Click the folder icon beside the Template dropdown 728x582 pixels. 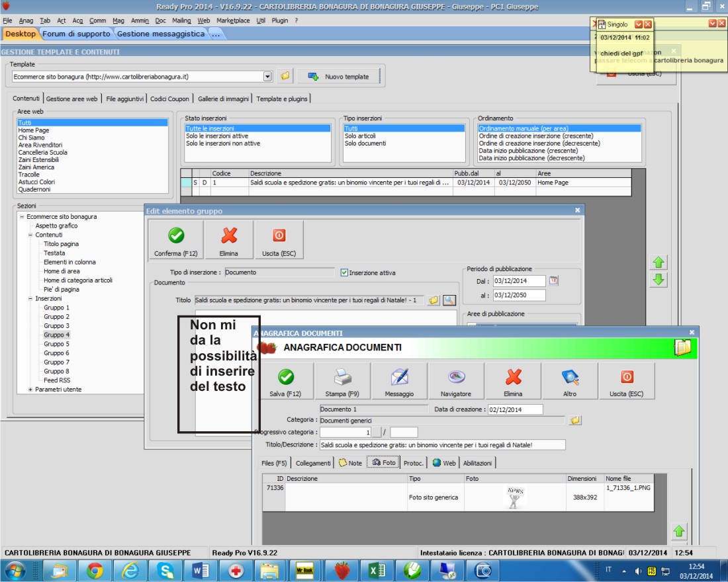(x=285, y=76)
